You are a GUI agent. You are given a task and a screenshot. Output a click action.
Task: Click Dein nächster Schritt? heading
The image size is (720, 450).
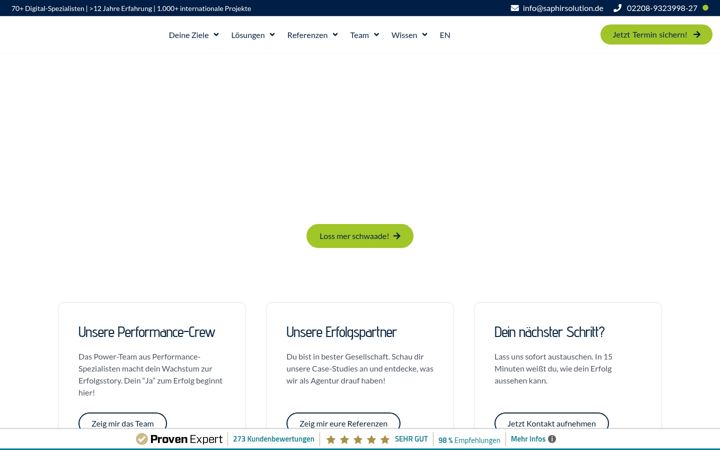point(549,332)
